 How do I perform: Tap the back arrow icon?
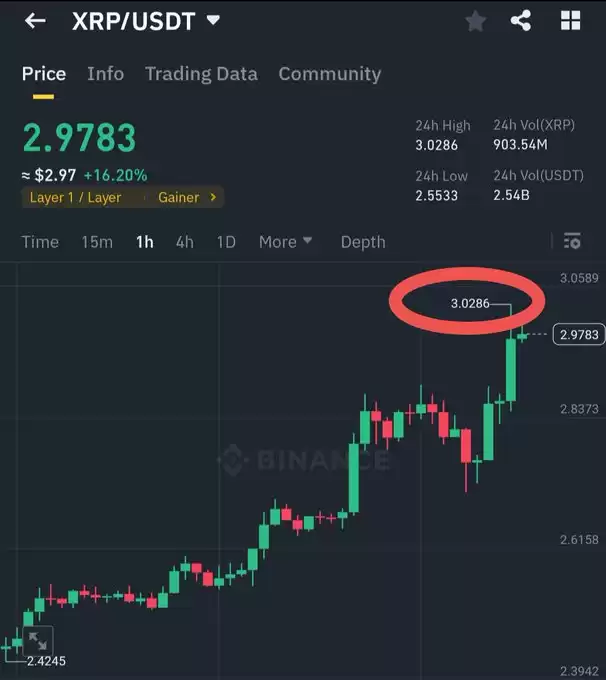[x=35, y=20]
